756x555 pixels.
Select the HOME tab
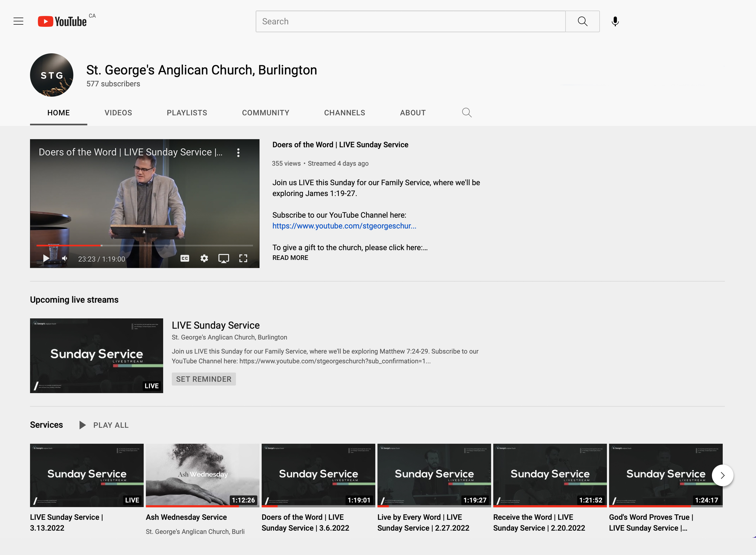point(58,113)
